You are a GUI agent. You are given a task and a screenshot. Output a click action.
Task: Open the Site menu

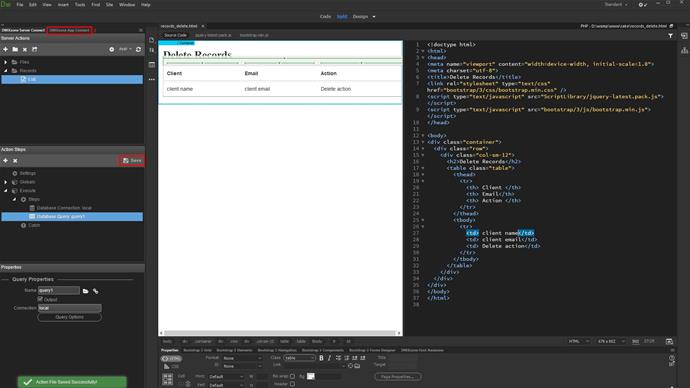(x=109, y=4)
